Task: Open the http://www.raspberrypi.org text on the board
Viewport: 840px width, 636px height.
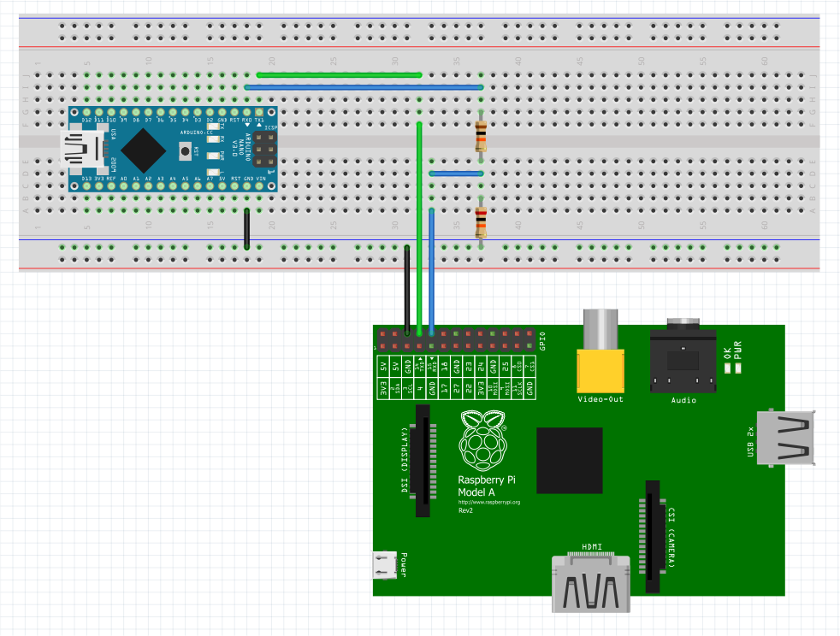Action: [489, 502]
